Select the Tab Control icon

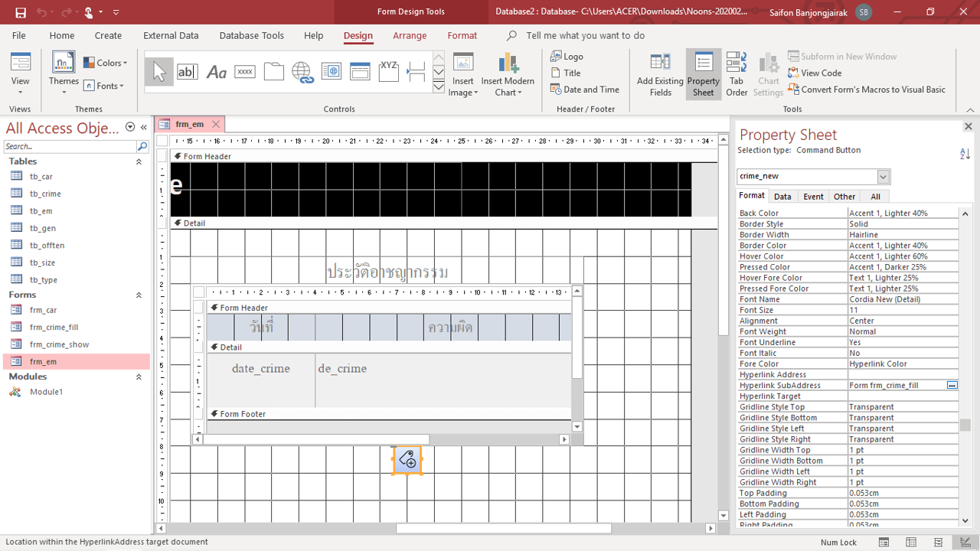(x=274, y=72)
